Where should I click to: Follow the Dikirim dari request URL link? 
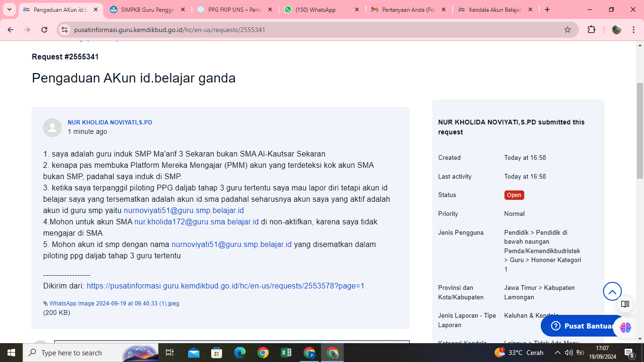[x=225, y=286]
